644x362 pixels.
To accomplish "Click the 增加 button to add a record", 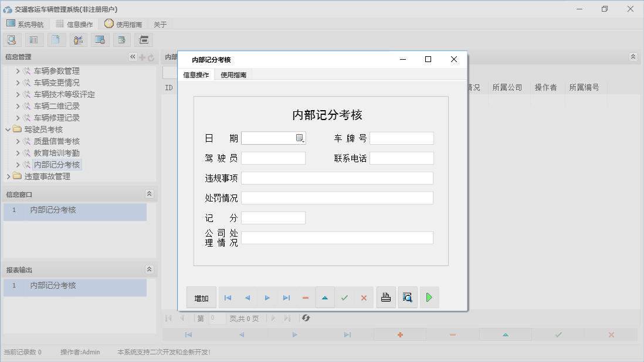I will (x=201, y=298).
